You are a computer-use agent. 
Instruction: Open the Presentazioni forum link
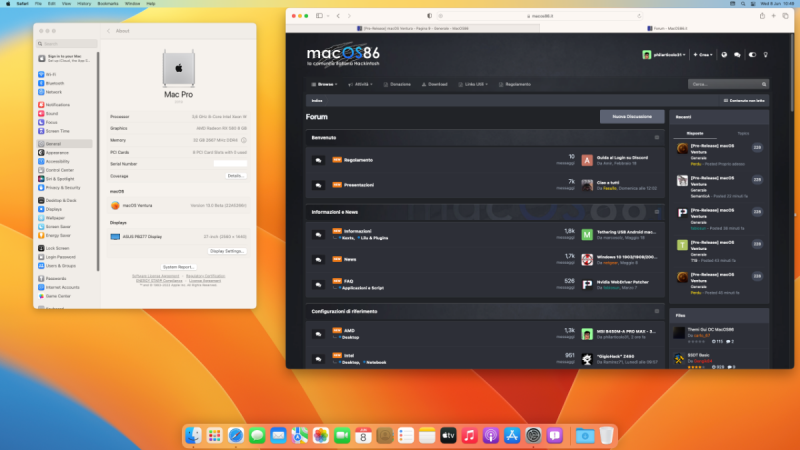359,185
